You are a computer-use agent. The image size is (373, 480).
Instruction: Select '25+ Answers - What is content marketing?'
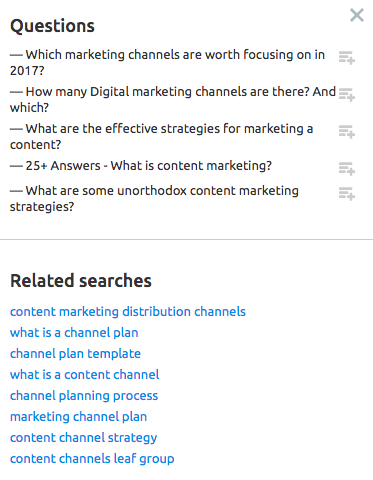point(141,166)
